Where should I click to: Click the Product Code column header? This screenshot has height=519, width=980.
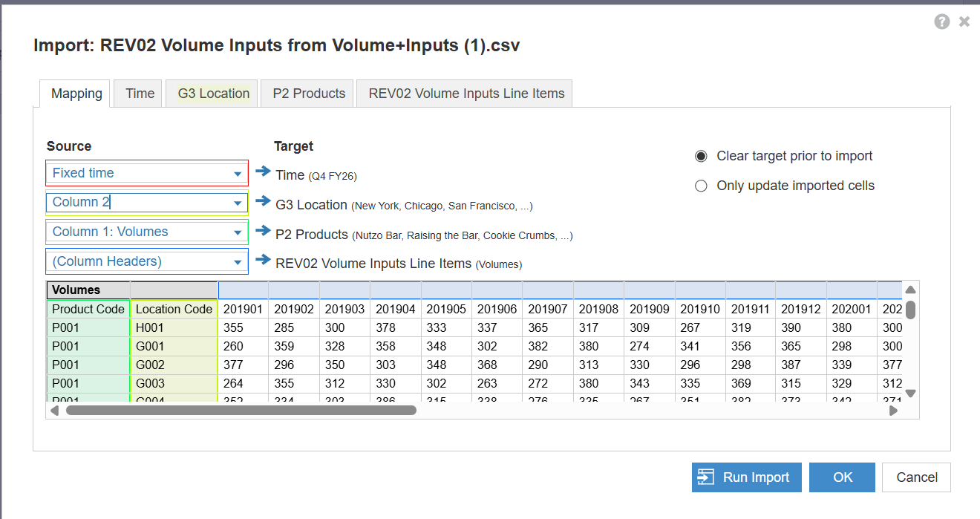point(88,309)
